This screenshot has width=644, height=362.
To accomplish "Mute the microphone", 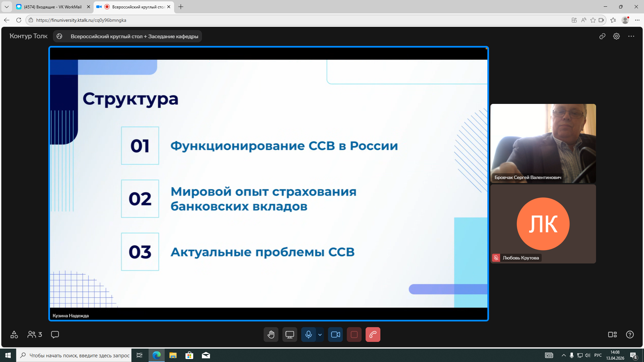I will [308, 335].
